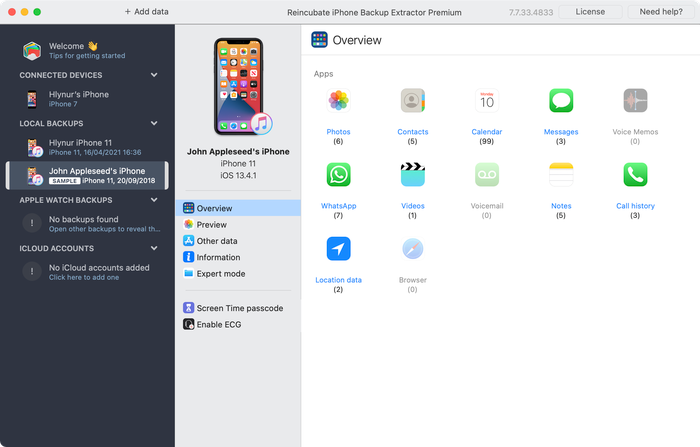
Task: Switch to Expert mode
Action: (238, 273)
